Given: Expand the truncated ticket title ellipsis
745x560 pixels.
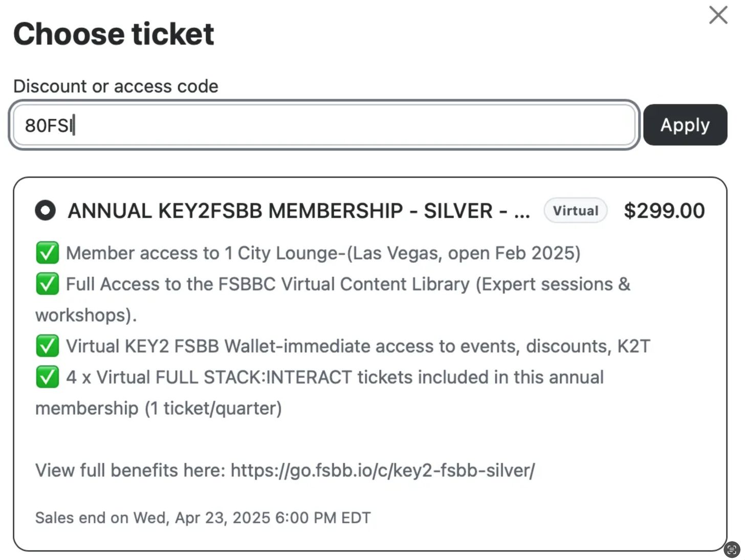Looking at the screenshot, I should click(x=522, y=212).
